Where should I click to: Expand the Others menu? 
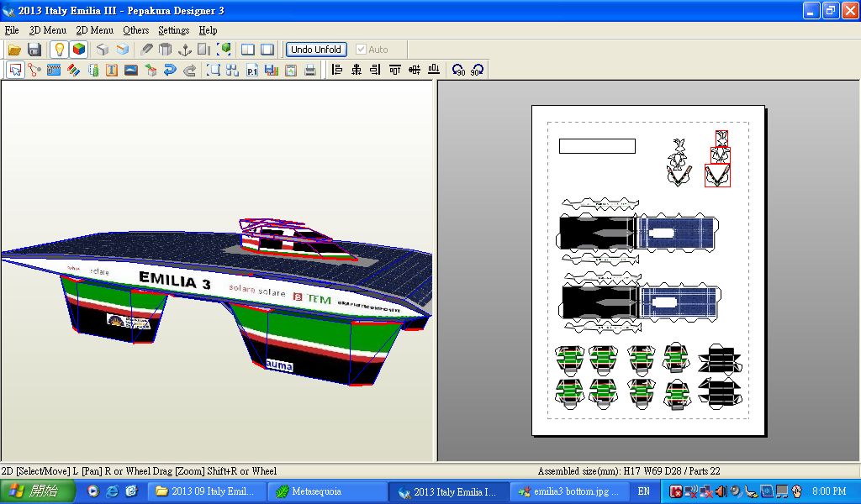coord(135,30)
